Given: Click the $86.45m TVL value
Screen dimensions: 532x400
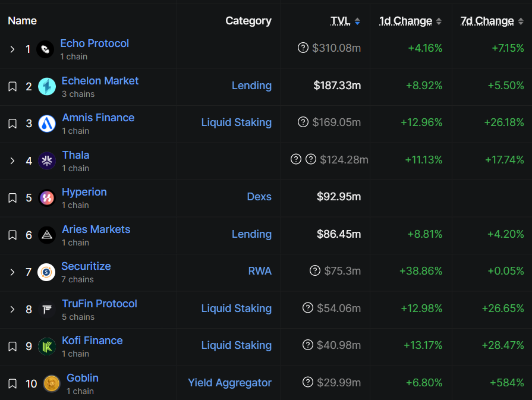Looking at the screenshot, I should (x=339, y=234).
